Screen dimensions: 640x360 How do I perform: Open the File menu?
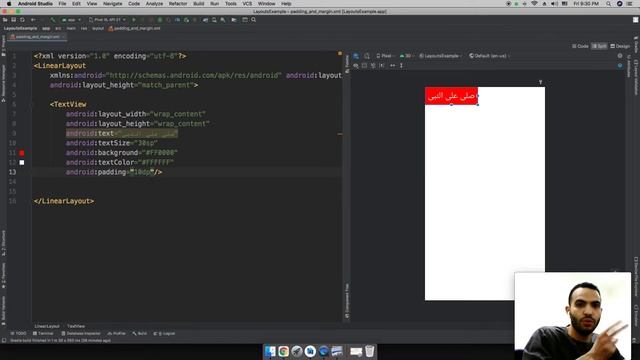pos(62,4)
